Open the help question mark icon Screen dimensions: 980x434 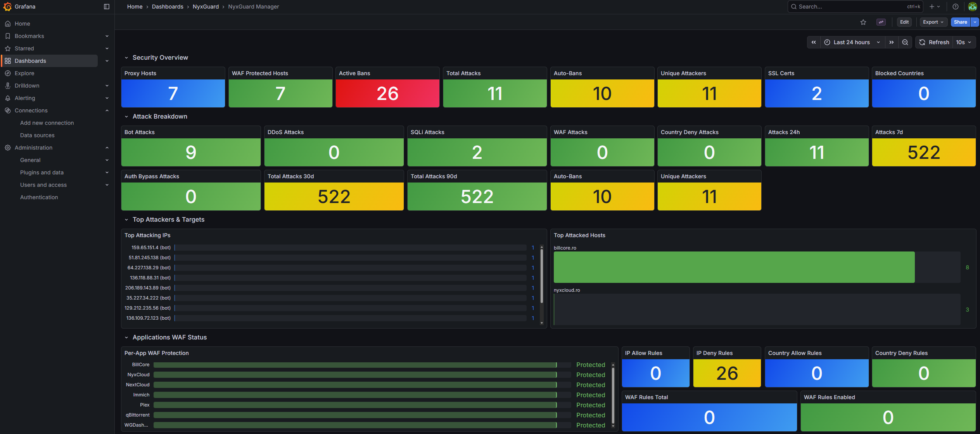pos(956,7)
